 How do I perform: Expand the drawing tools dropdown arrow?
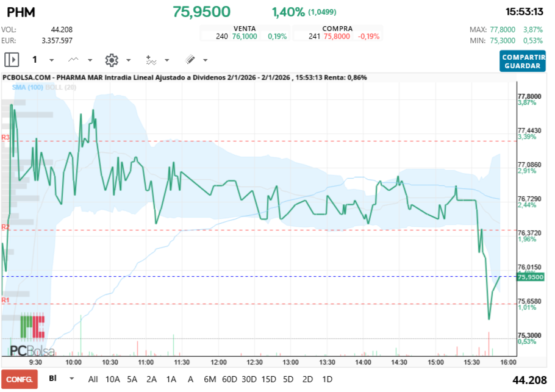(205, 60)
